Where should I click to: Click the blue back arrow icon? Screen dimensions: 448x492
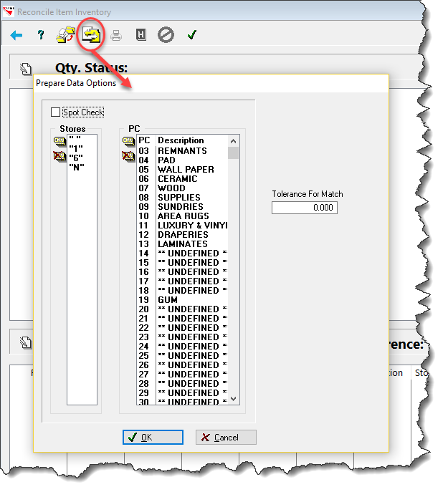click(16, 35)
